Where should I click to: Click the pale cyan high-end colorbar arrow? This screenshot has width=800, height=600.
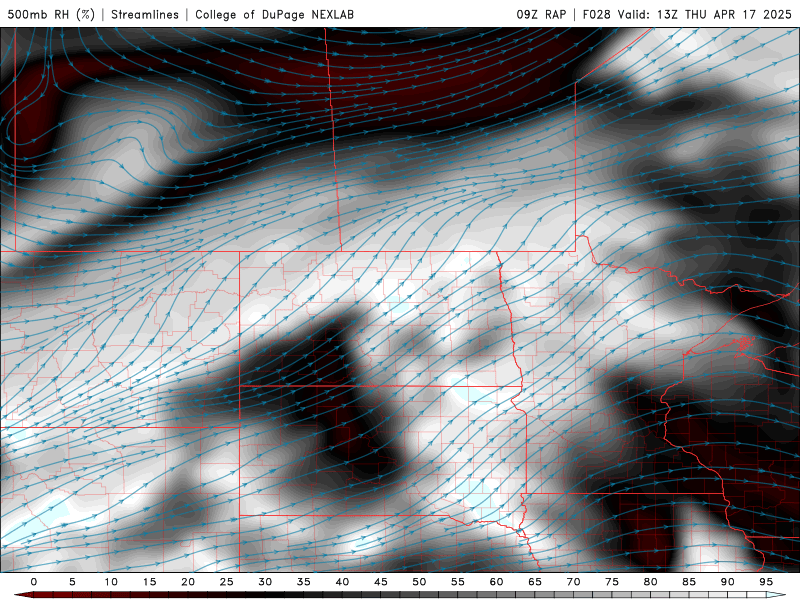tap(776, 595)
